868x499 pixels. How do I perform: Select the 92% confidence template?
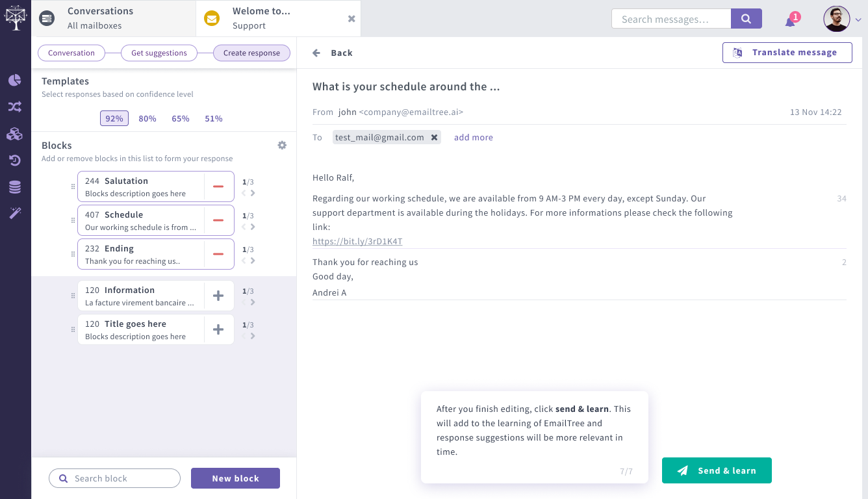tap(114, 118)
